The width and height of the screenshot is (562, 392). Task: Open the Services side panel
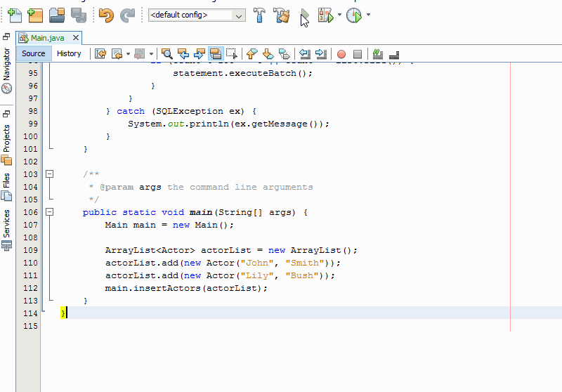point(7,223)
